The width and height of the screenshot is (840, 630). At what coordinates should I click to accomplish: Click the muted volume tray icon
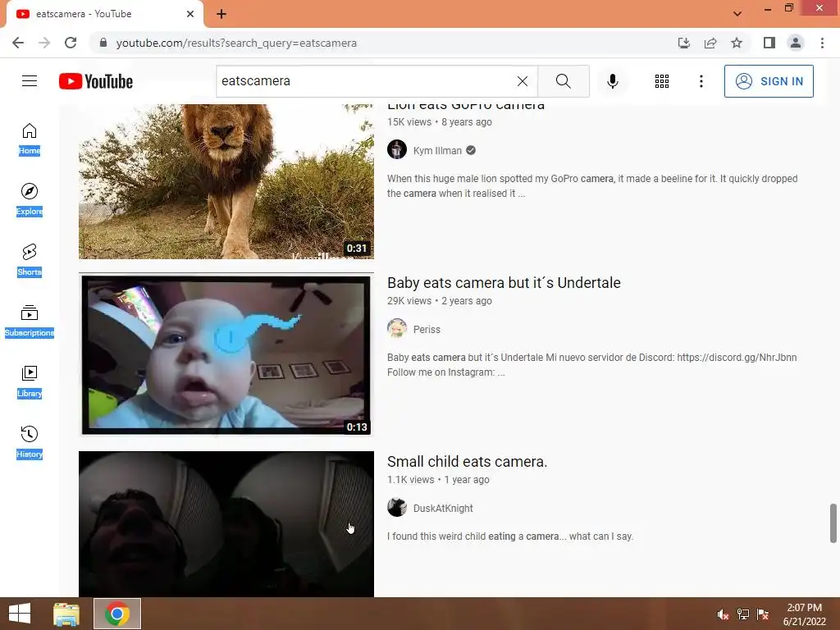(724, 614)
